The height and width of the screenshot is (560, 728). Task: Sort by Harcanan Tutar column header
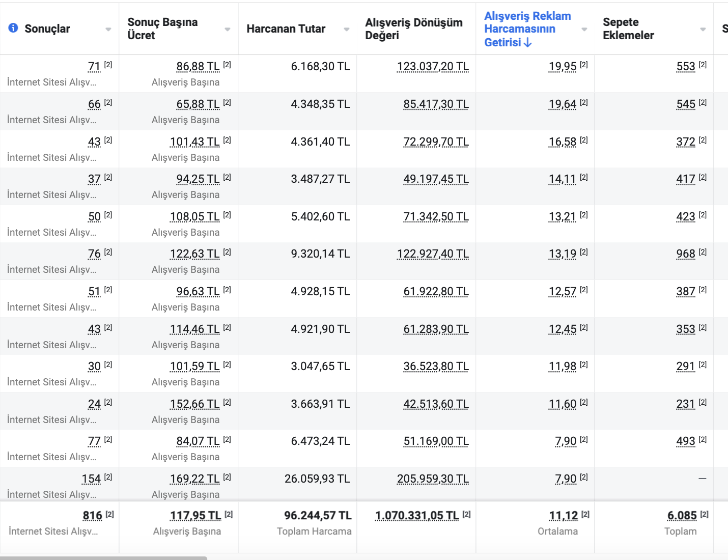pyautogui.click(x=286, y=29)
